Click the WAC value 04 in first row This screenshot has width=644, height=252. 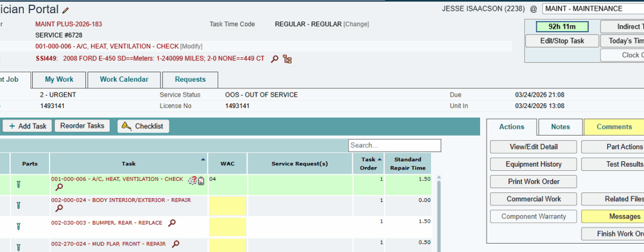tap(212, 179)
